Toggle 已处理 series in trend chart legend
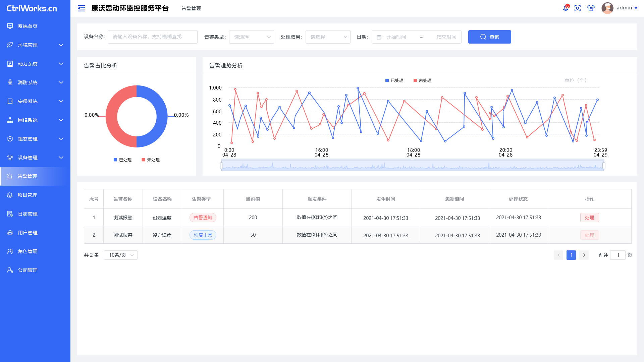Screen dimensions: 644x362 click(394, 80)
